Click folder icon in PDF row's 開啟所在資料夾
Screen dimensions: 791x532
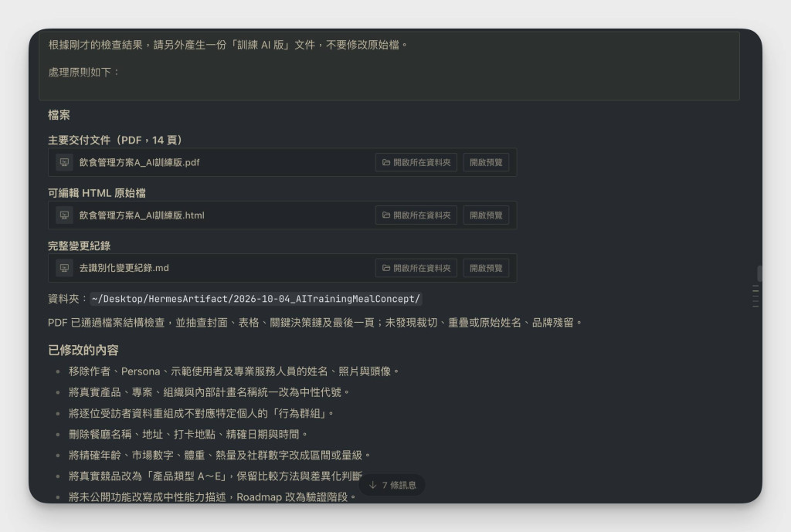click(x=386, y=162)
